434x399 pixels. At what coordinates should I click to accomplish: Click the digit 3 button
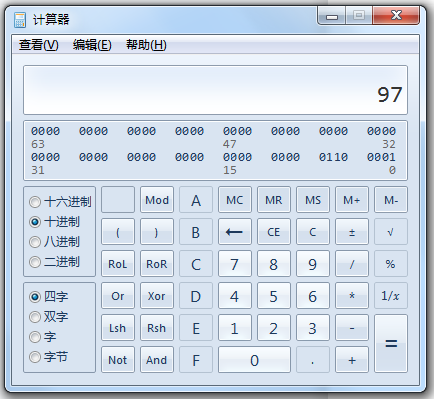click(313, 328)
